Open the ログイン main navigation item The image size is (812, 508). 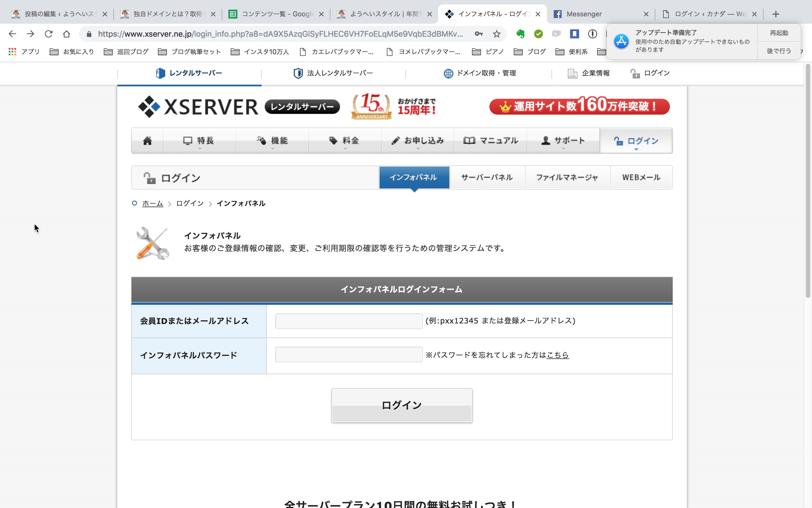(x=636, y=141)
